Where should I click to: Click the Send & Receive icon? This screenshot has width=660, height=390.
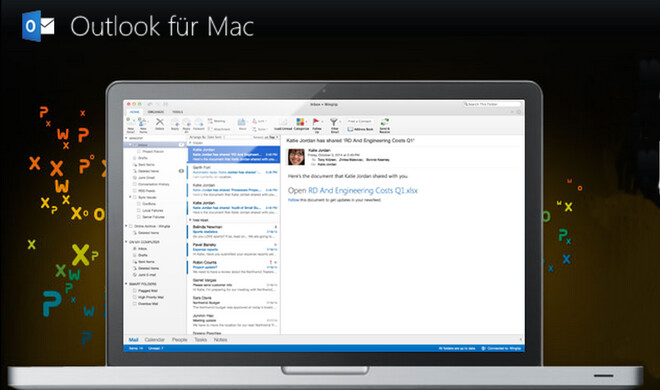coord(385,122)
